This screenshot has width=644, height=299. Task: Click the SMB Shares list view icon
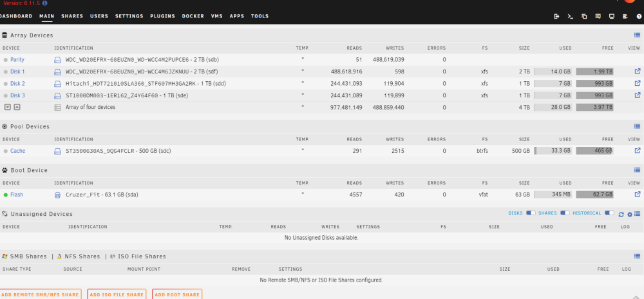click(637, 256)
